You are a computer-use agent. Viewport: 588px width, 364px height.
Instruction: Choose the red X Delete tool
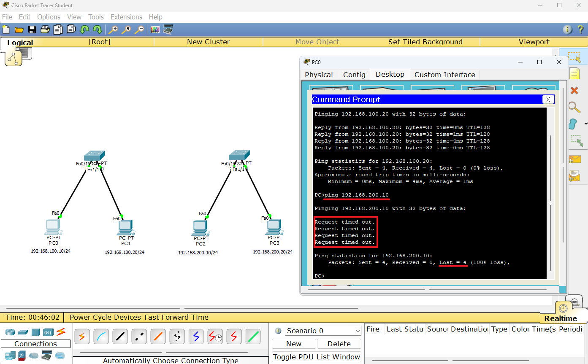(x=574, y=90)
